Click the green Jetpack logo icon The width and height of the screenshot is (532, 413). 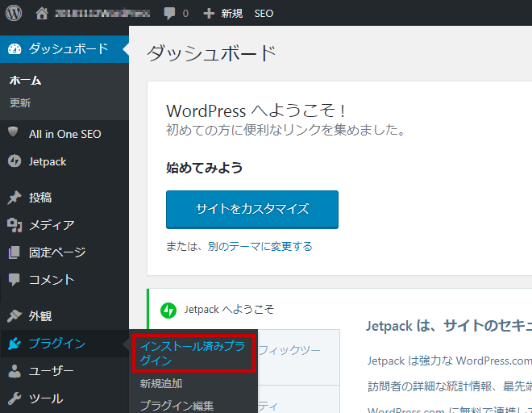pos(168,310)
